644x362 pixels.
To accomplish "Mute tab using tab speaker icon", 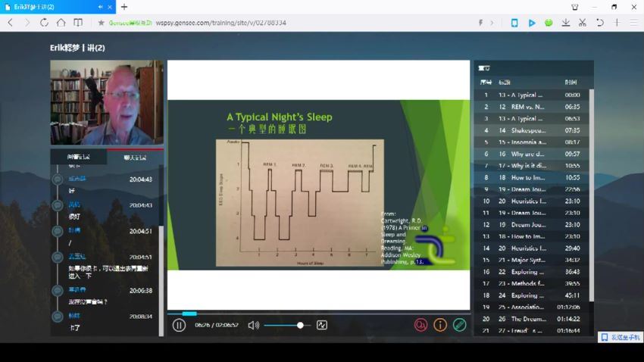I will 101,7.
